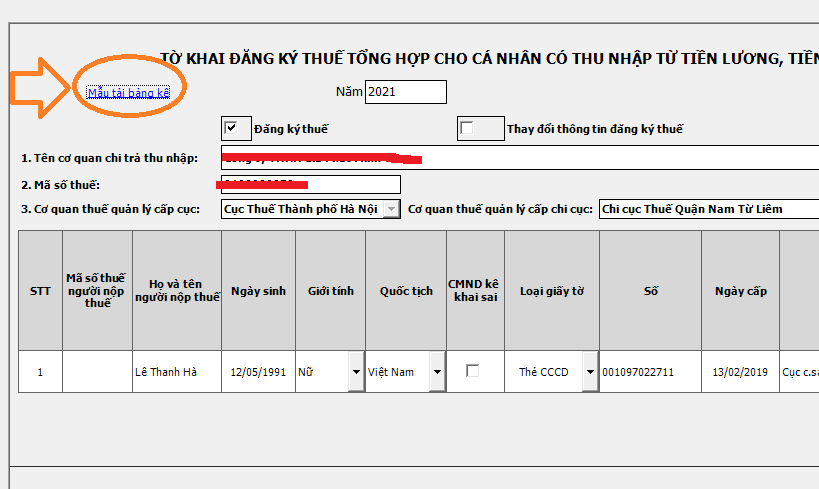Click the 'Quốc tịch' column header

click(406, 290)
